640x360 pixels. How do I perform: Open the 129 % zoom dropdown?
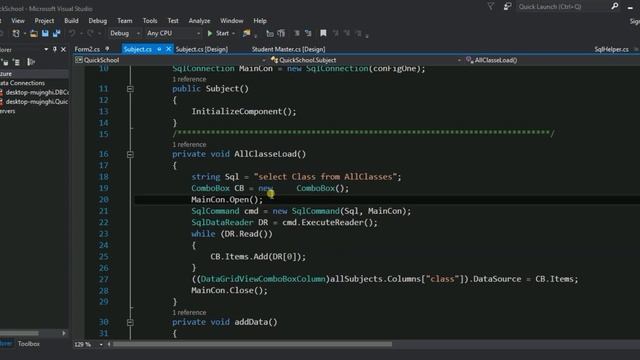click(101, 344)
